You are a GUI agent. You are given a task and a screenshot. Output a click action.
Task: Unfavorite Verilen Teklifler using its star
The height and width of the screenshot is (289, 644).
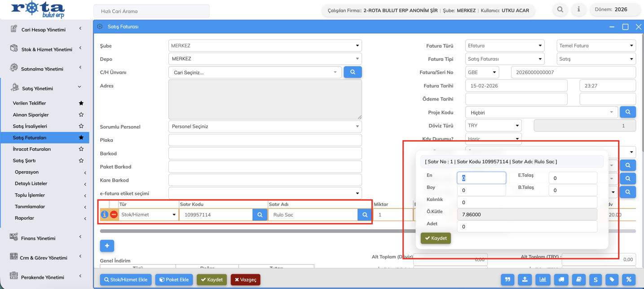click(81, 103)
